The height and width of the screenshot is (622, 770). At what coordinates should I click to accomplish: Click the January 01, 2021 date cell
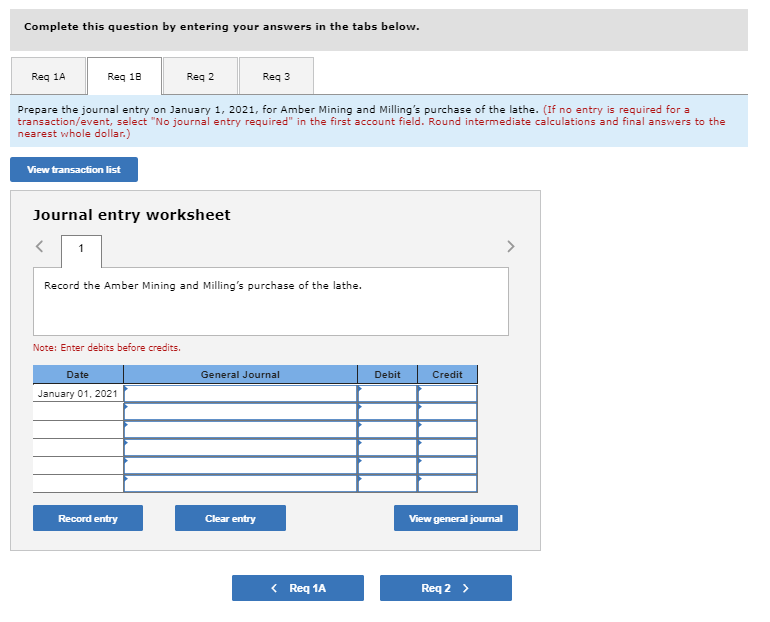pyautogui.click(x=78, y=394)
